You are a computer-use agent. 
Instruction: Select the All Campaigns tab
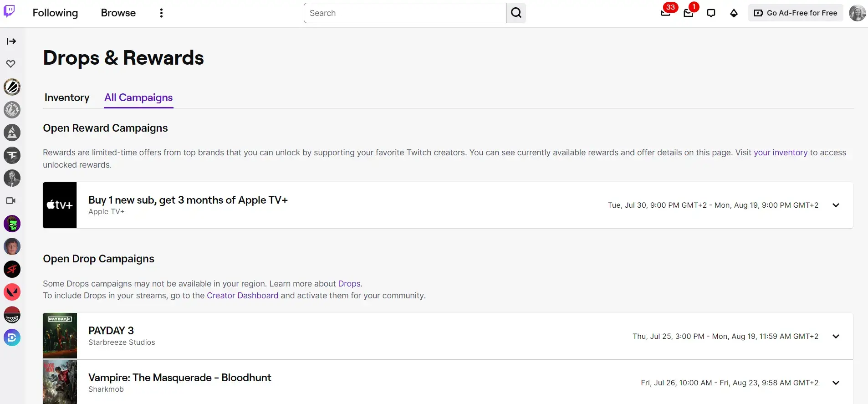click(138, 97)
